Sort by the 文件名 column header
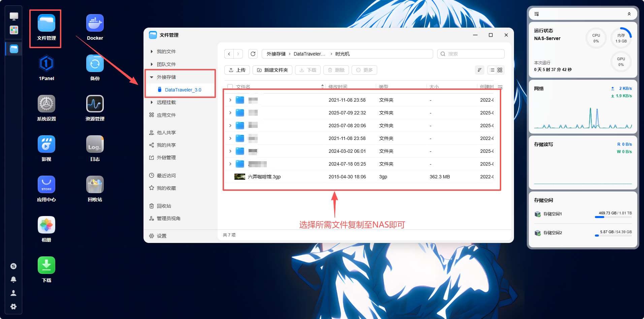The height and width of the screenshot is (319, 644). (x=243, y=87)
